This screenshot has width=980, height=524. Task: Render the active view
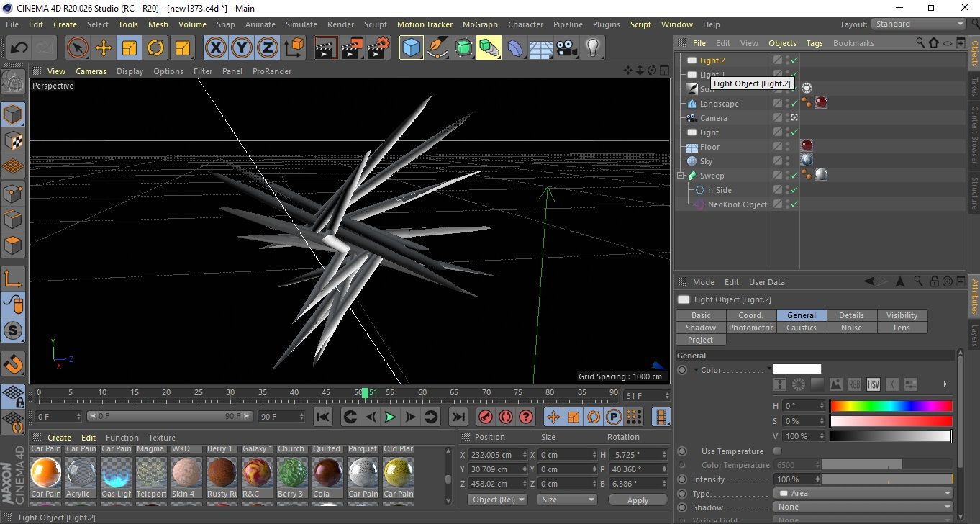(x=327, y=48)
